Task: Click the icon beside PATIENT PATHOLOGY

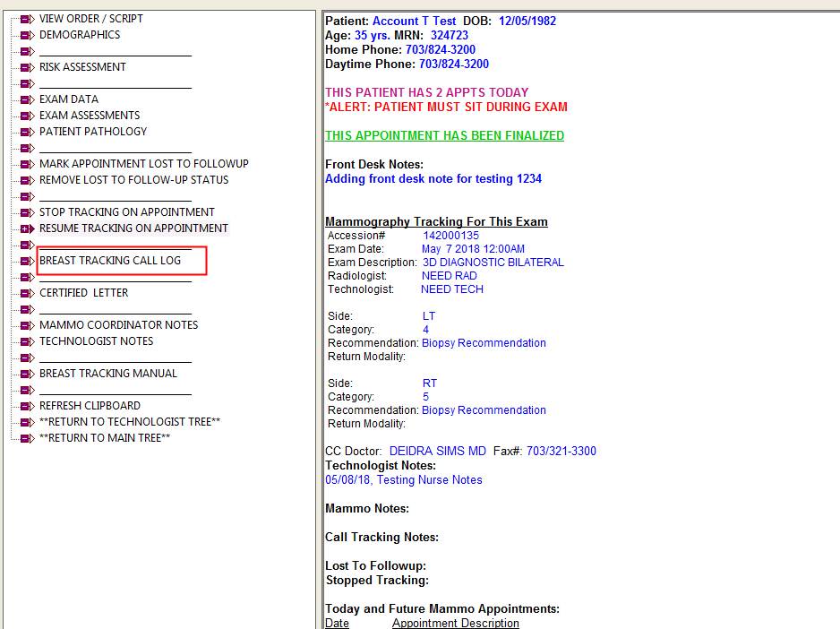Action: click(x=28, y=132)
